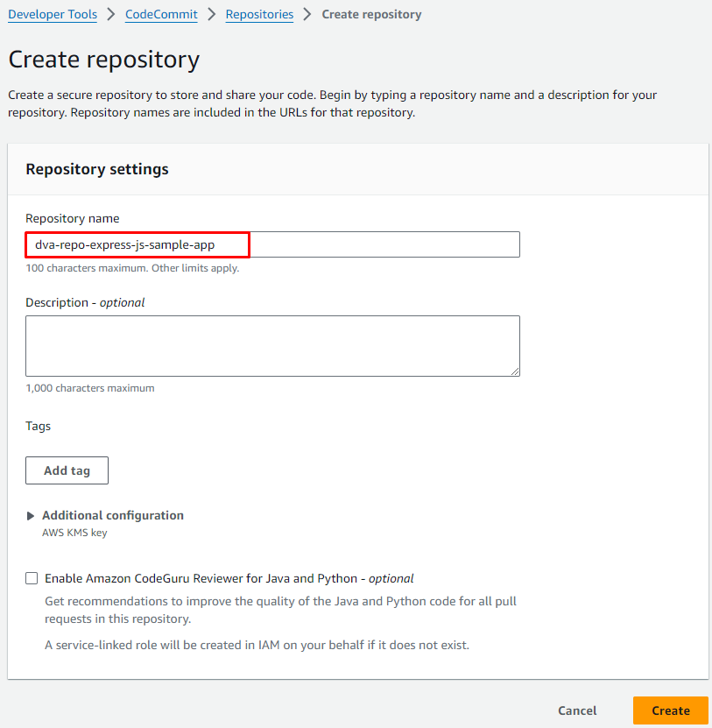Click the orange Create button

coord(670,710)
